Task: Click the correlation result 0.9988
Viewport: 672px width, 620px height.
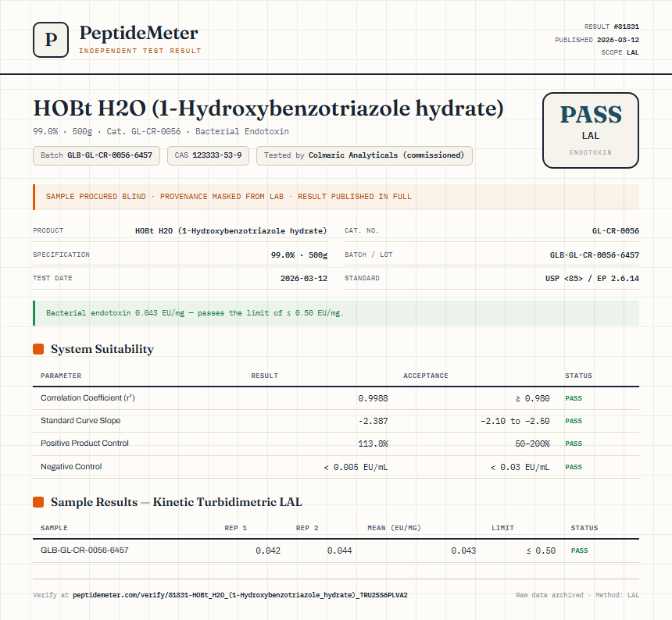Action: tap(373, 398)
